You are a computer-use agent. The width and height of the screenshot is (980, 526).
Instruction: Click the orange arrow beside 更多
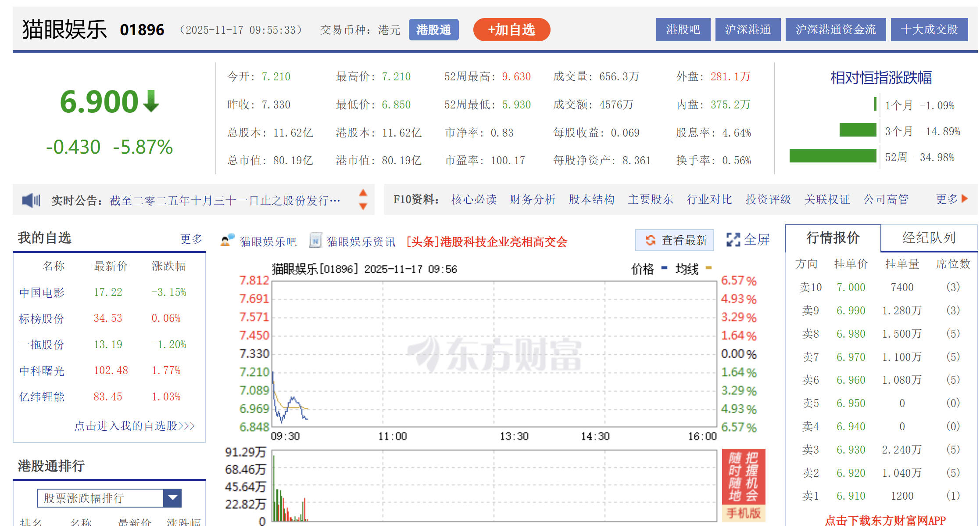pyautogui.click(x=964, y=198)
